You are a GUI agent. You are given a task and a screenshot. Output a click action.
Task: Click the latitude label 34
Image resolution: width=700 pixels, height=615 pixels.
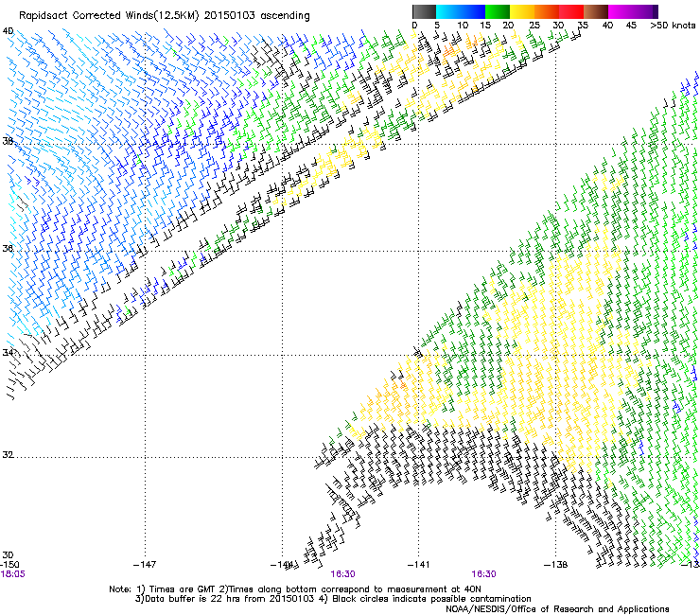8,352
